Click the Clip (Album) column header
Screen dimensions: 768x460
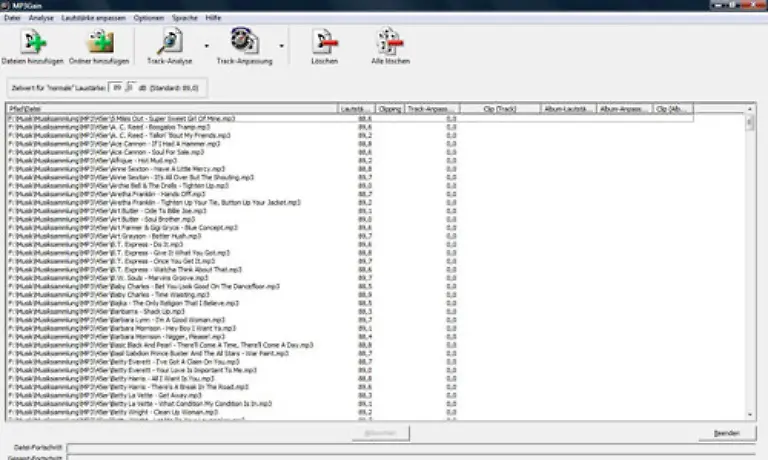673,109
